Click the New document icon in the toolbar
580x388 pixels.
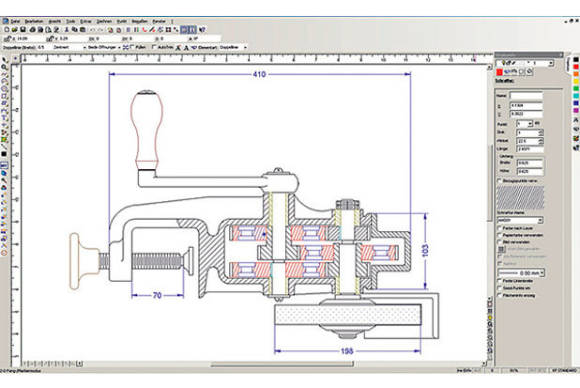point(7,30)
